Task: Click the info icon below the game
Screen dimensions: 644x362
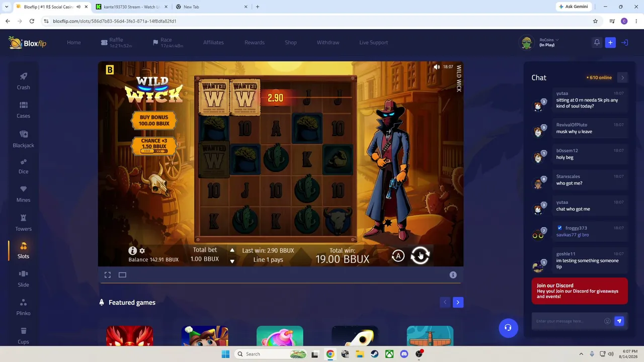Action: 453,275
